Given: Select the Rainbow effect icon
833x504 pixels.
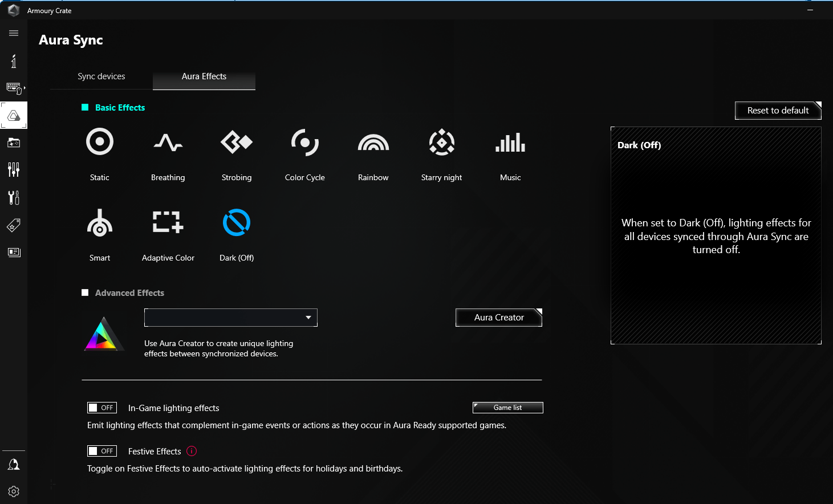Looking at the screenshot, I should point(373,142).
